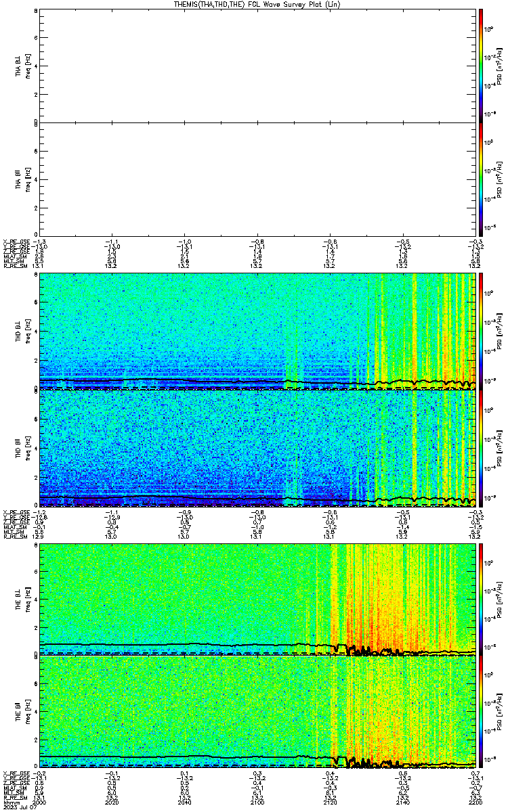
Task: Click the THA BII panel color bar
Action: click(x=481, y=179)
